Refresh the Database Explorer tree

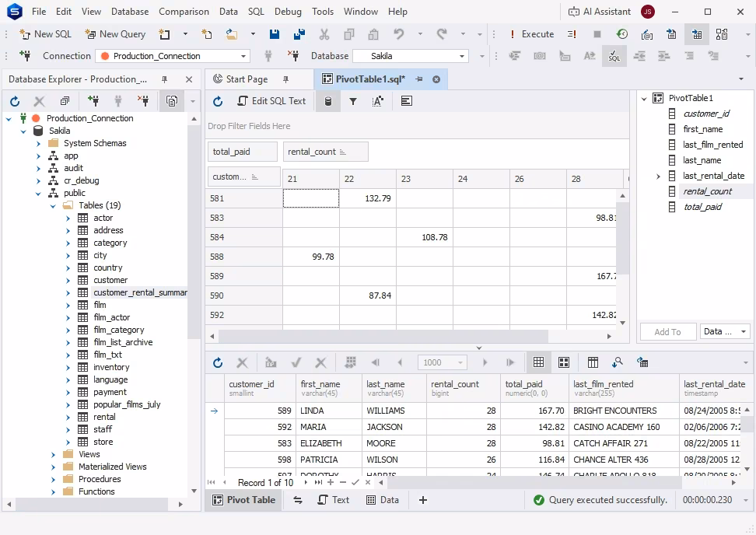click(x=15, y=101)
